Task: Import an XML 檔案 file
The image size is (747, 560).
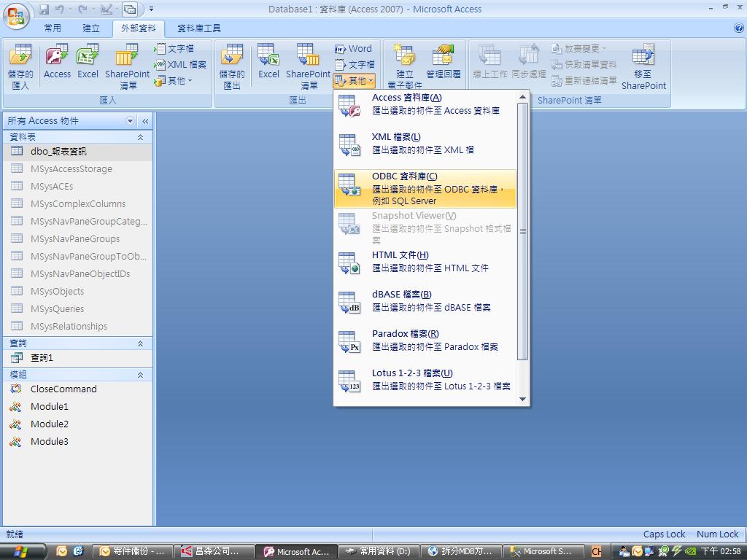Action: pyautogui.click(x=181, y=65)
